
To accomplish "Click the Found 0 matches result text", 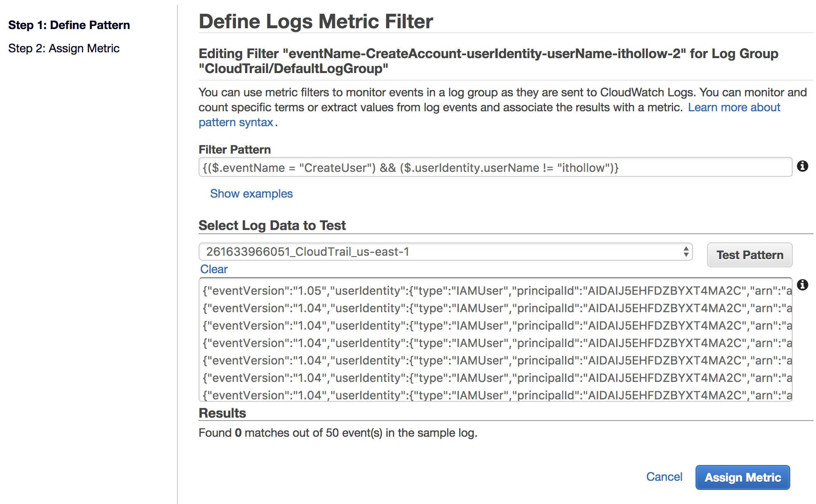I will [x=337, y=433].
